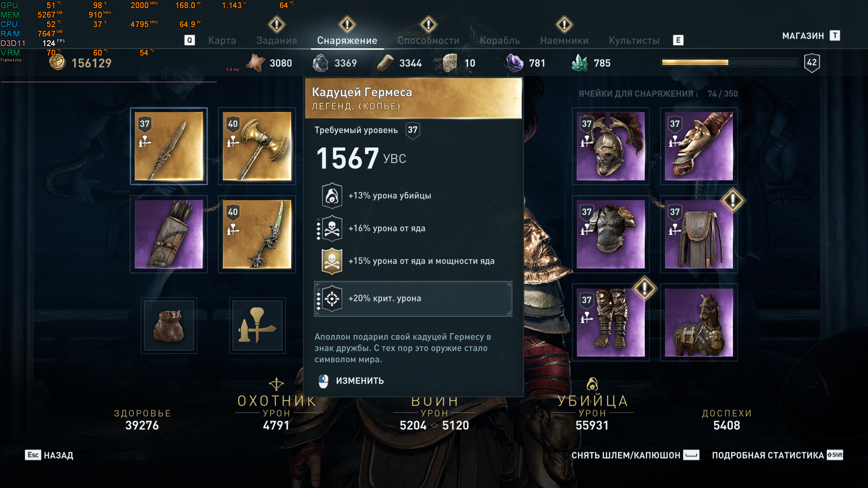Select the chest armor slot

coord(611,234)
